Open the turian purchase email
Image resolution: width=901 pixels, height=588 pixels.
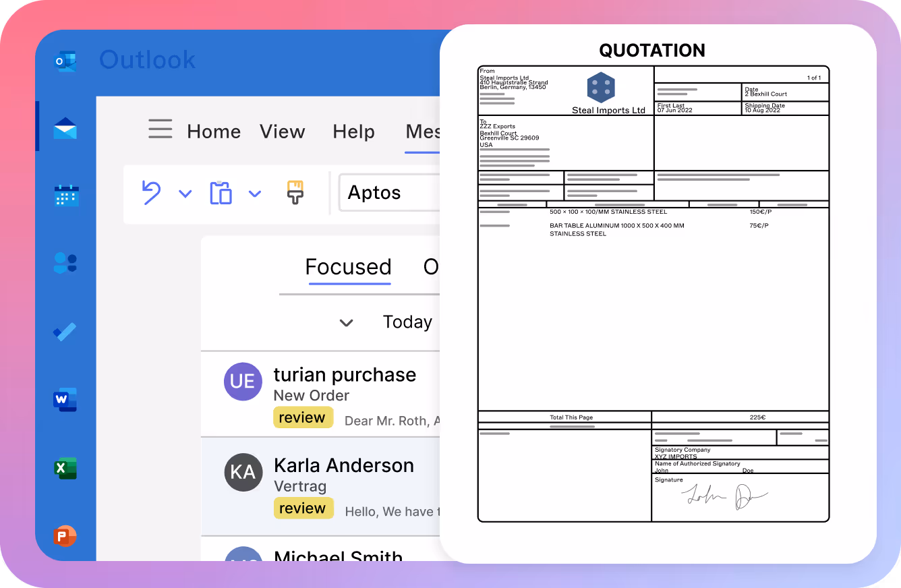(x=321, y=394)
